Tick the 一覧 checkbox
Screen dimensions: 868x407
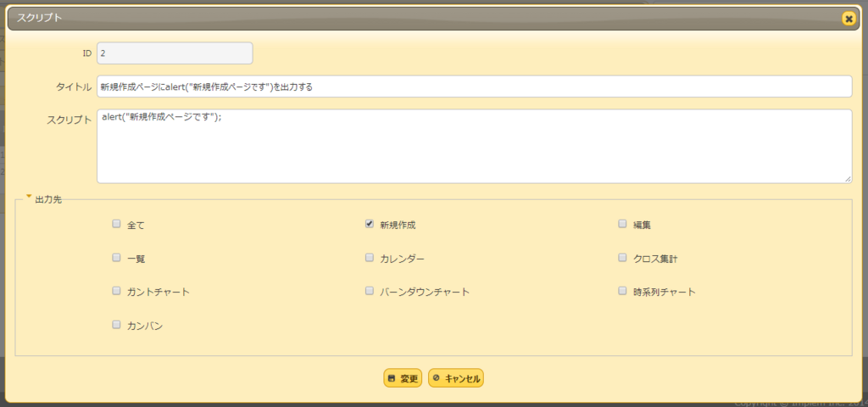tap(116, 258)
